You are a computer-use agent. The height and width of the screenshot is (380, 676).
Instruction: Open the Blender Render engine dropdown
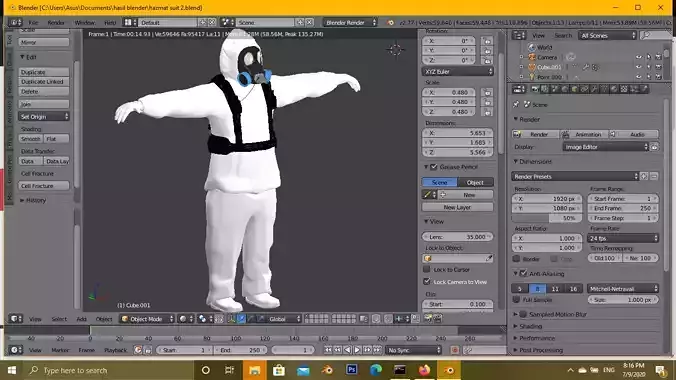(x=351, y=22)
